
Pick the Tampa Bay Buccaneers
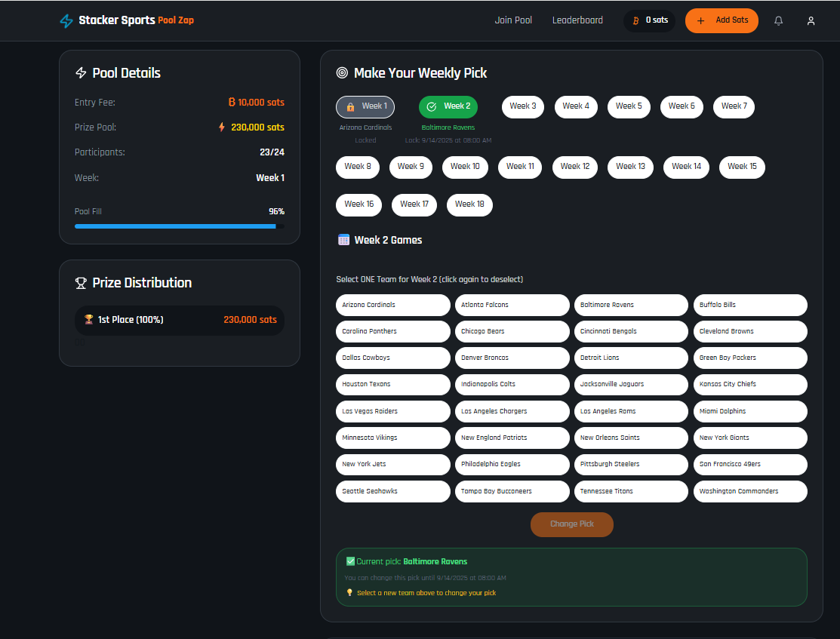(512, 491)
